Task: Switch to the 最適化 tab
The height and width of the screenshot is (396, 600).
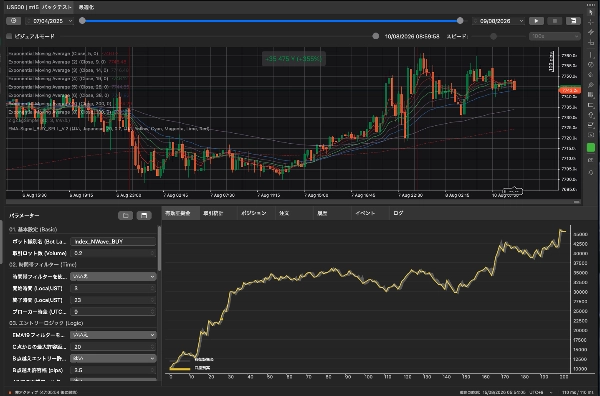Action: click(86, 7)
